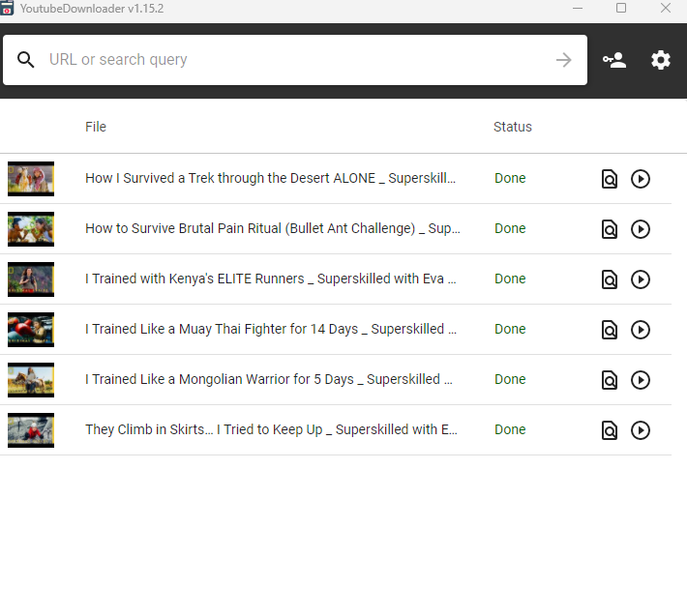Image resolution: width=687 pixels, height=616 pixels.
Task: Click the Muay Thai Fighter thumbnail
Action: 31,330
